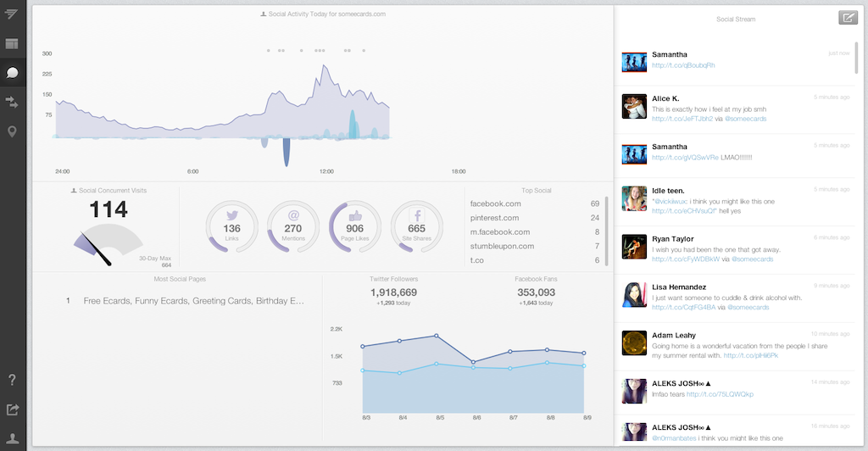
Task: Open the location pin sidebar icon
Action: pyautogui.click(x=12, y=131)
